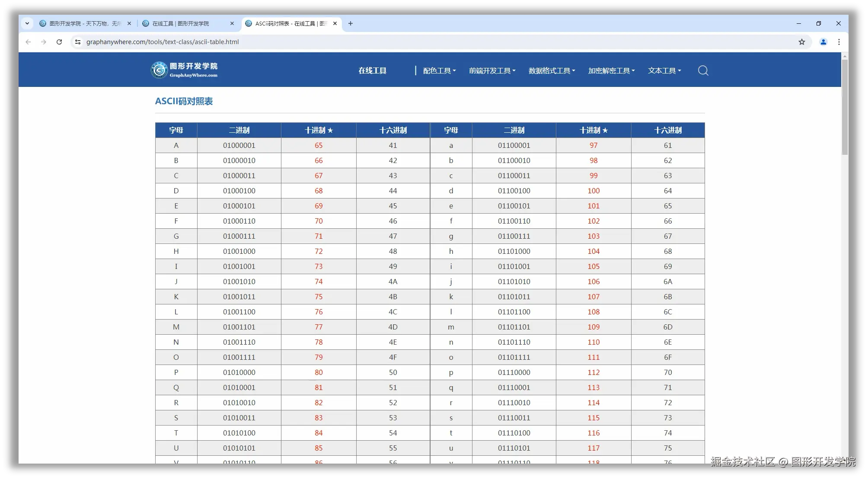This screenshot has height=480, width=868.
Task: View site information icon in address bar
Action: tap(78, 42)
